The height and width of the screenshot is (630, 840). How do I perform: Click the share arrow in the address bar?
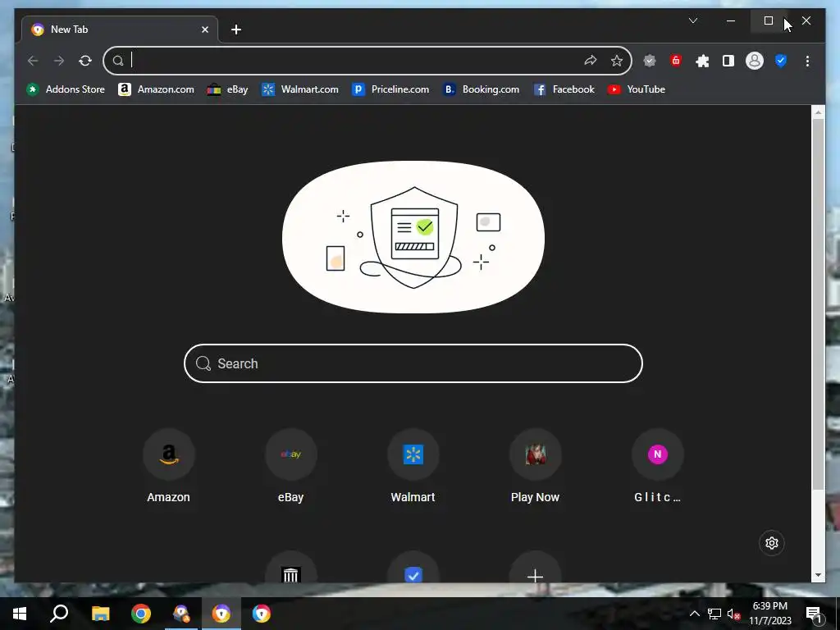[591, 61]
